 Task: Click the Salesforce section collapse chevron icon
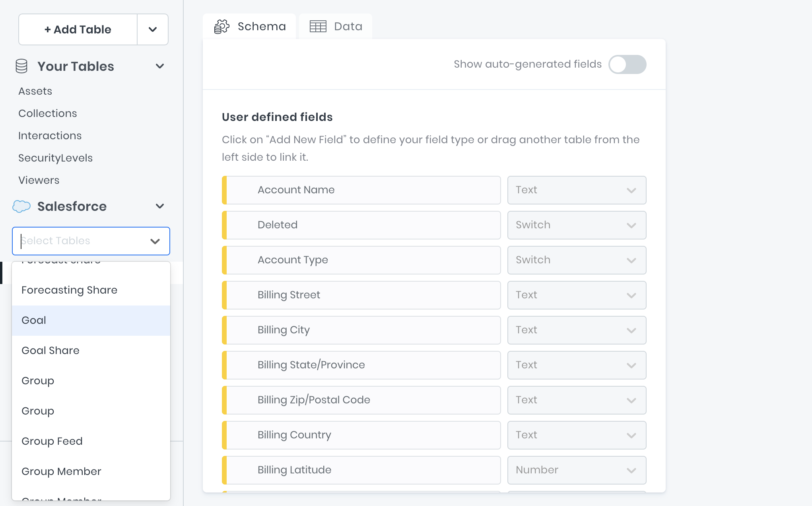[161, 205]
